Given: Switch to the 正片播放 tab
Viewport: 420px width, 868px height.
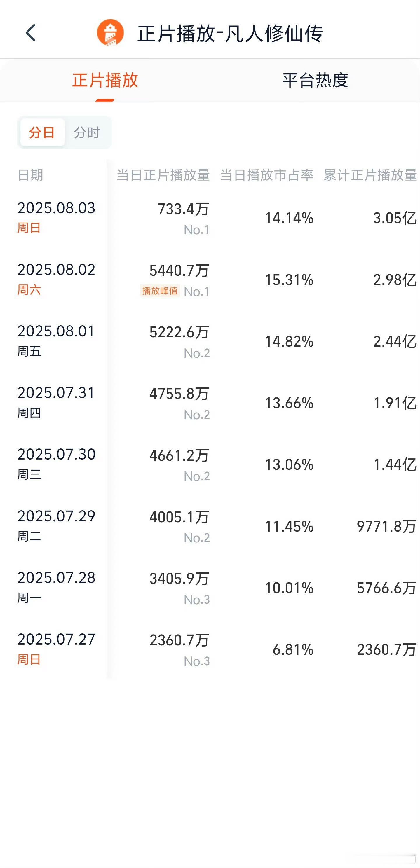Looking at the screenshot, I should pos(105,80).
